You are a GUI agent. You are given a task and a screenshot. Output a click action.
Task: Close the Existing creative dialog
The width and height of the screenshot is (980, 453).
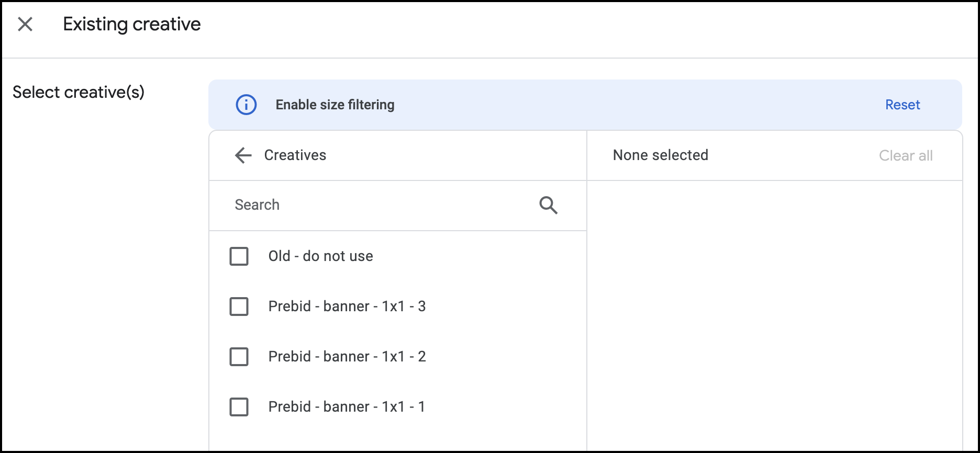(x=24, y=24)
